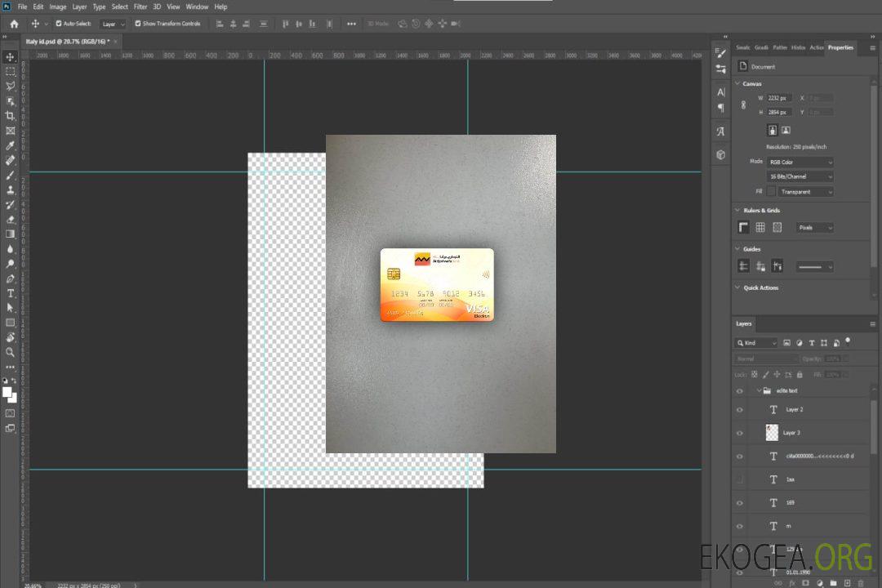The height and width of the screenshot is (588, 882).
Task: Select the Clone Stamp tool
Action: pyautogui.click(x=10, y=189)
